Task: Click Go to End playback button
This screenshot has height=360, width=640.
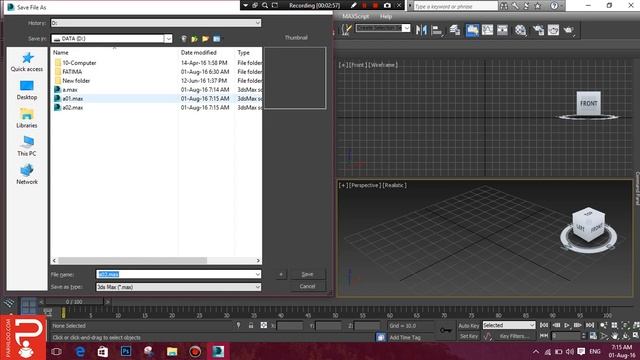Action: tap(590, 325)
